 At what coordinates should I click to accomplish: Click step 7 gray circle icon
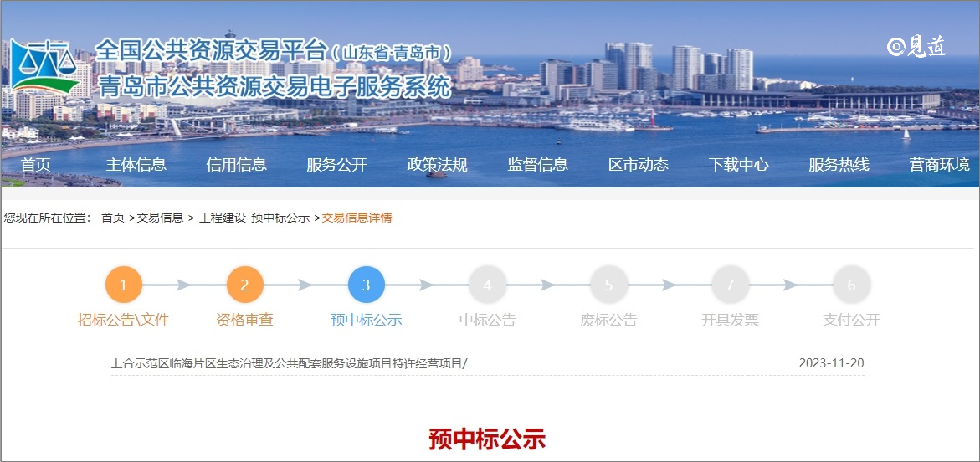coord(730,285)
